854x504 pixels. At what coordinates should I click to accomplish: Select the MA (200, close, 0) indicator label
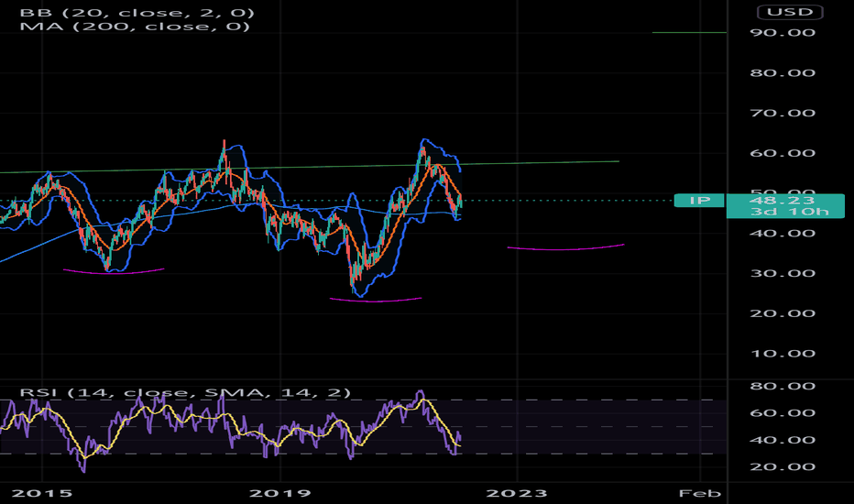(x=135, y=27)
